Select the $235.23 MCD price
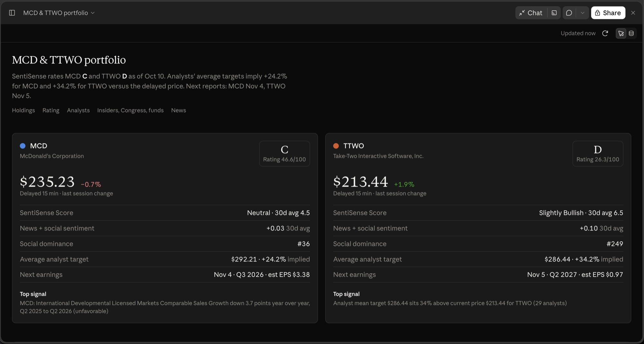This screenshot has width=644, height=344. click(x=47, y=182)
